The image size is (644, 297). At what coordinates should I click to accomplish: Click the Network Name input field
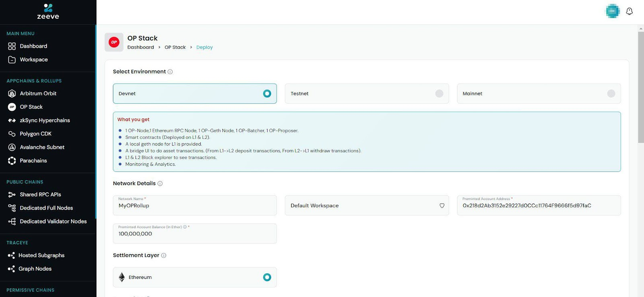195,205
